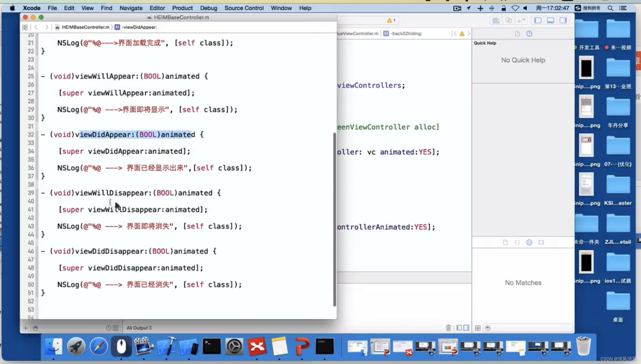Open the Source Control menu item

pyautogui.click(x=243, y=7)
